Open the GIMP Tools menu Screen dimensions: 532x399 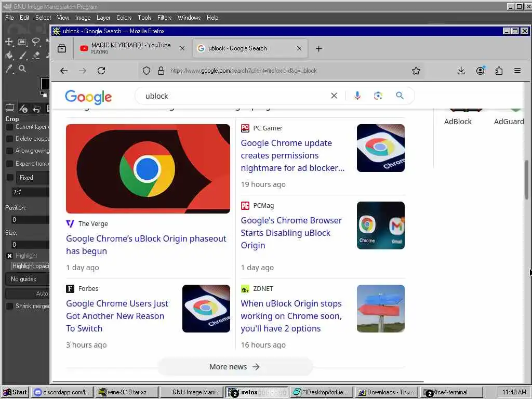[144, 18]
